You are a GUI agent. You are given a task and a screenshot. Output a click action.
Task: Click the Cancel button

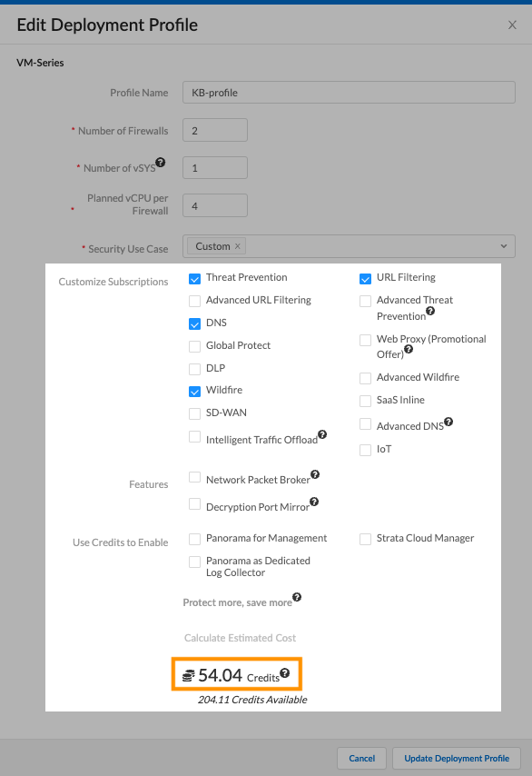[361, 758]
